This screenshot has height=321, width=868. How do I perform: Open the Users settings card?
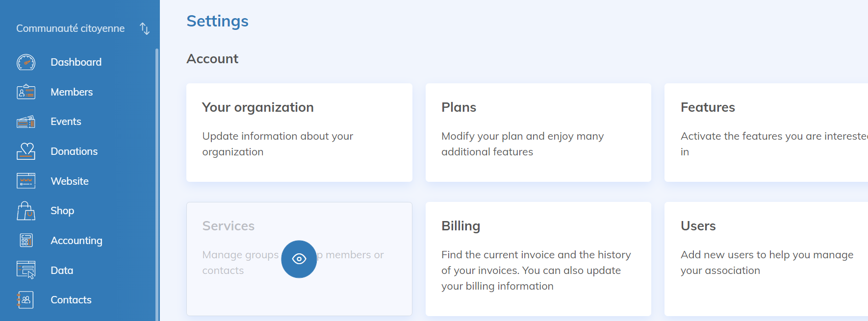point(766,259)
